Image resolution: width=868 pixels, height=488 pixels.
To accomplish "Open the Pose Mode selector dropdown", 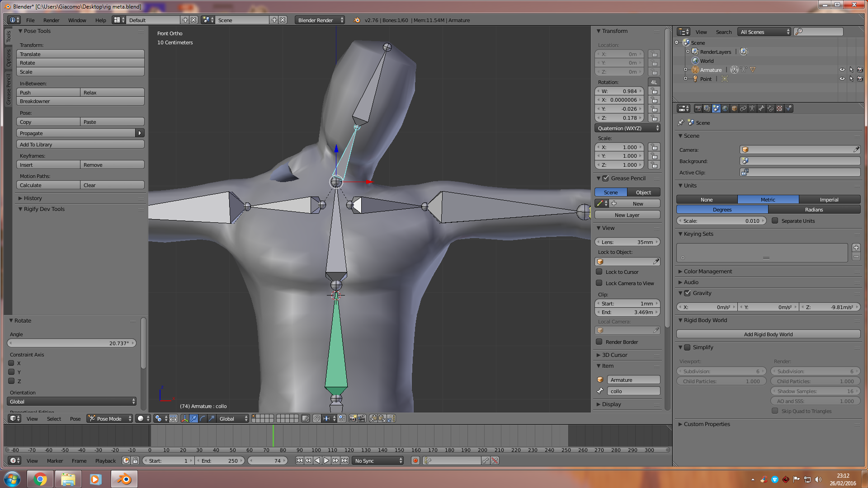I will click(x=110, y=419).
